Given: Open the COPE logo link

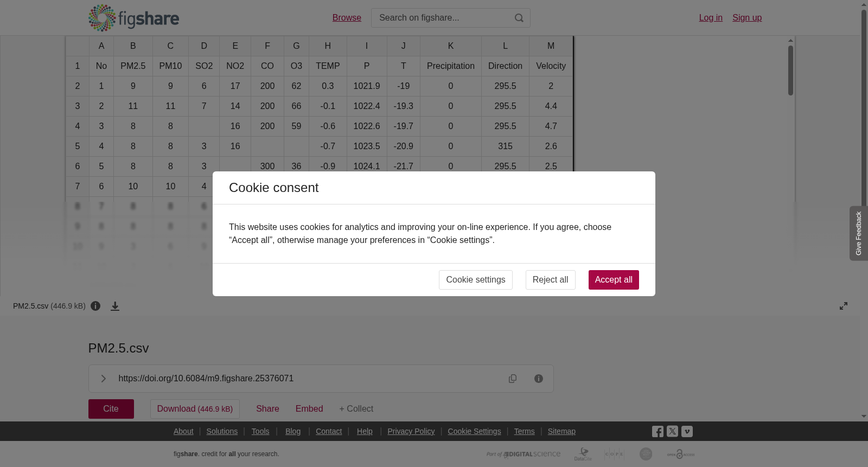Looking at the screenshot, I should click(614, 454).
